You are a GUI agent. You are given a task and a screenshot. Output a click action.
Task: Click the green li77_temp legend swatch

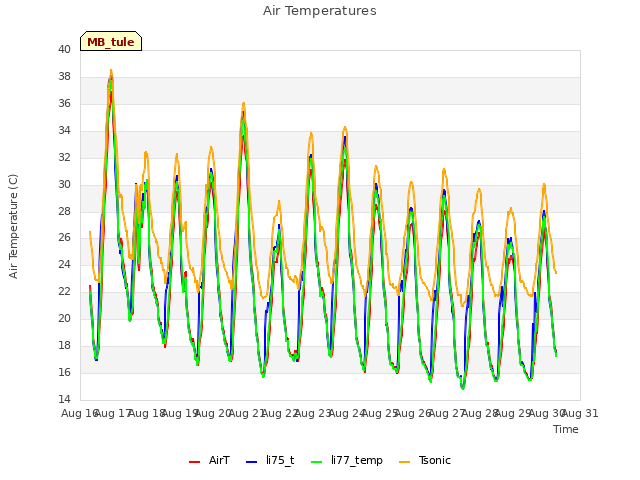point(317,461)
